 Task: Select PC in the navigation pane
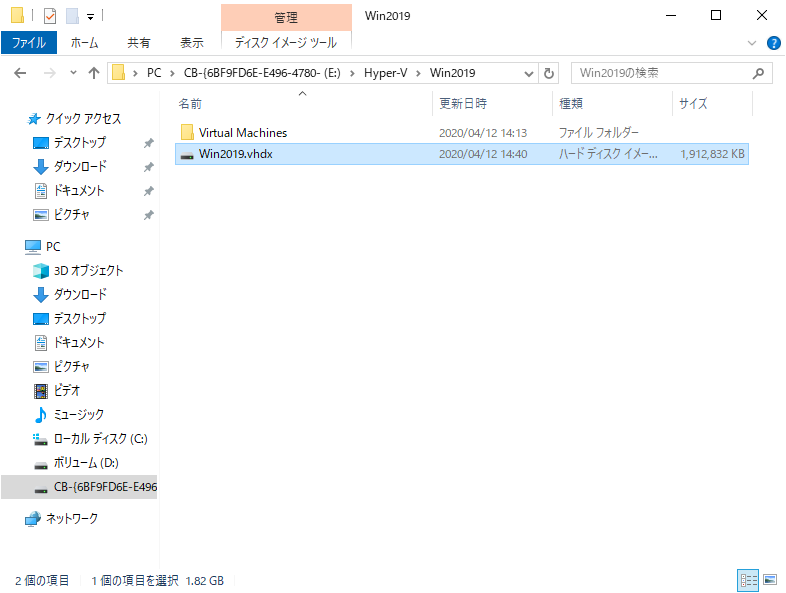click(x=53, y=247)
